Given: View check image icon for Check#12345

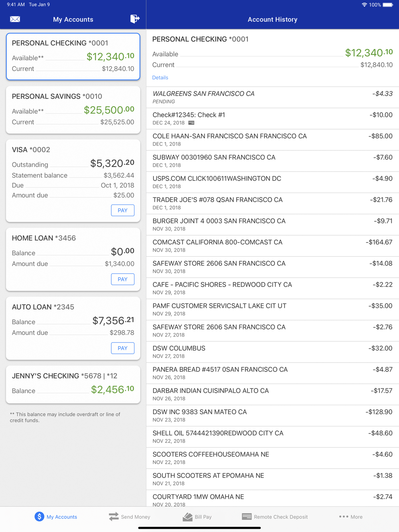Looking at the screenshot, I should [x=192, y=123].
